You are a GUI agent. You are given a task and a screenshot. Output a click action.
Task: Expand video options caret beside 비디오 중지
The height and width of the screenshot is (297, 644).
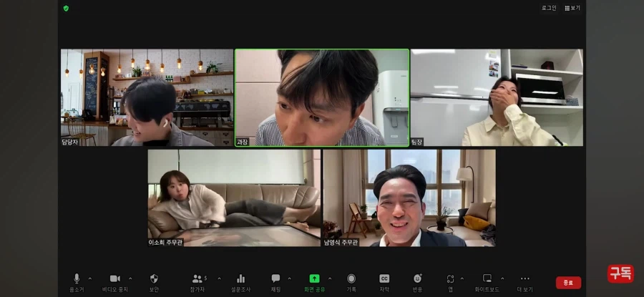pos(130,278)
